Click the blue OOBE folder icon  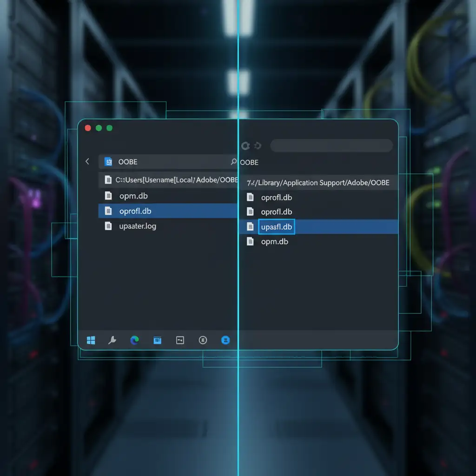point(109,162)
